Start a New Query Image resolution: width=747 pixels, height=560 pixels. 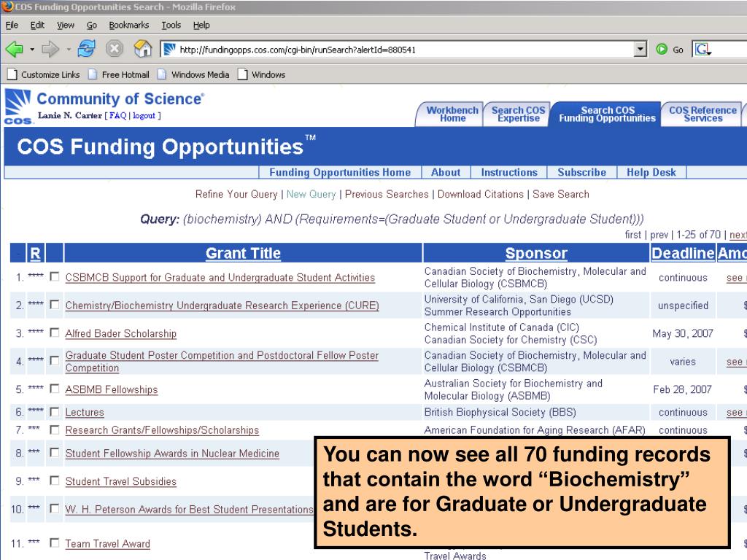pos(311,194)
